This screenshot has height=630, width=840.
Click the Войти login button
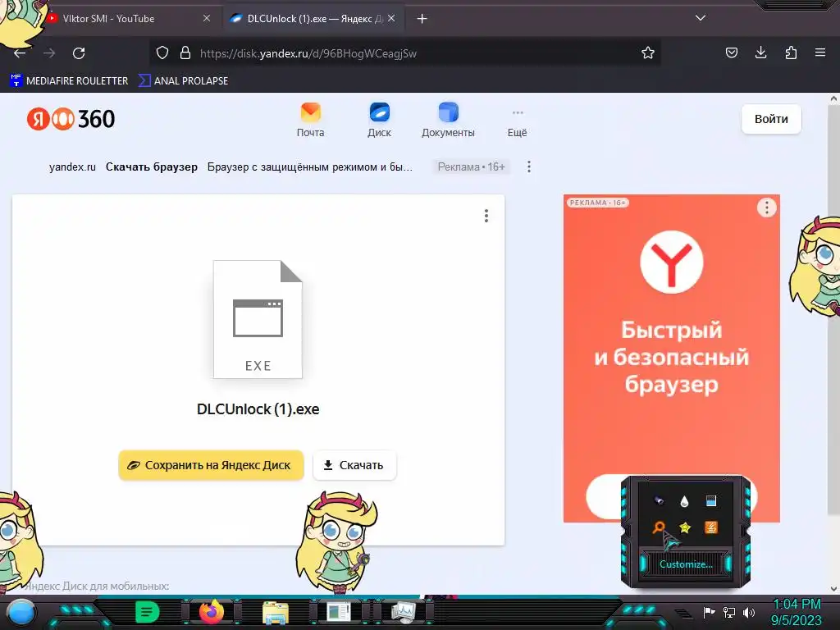771,119
